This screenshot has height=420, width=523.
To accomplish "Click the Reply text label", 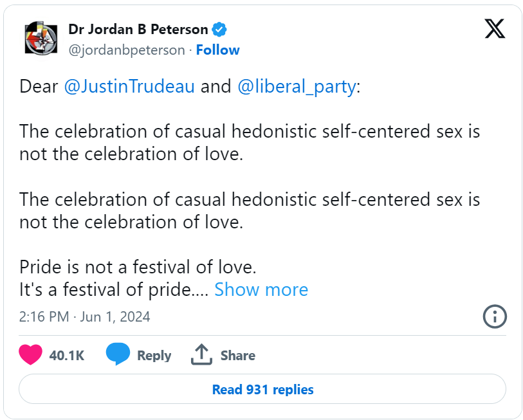I will click(x=154, y=356).
